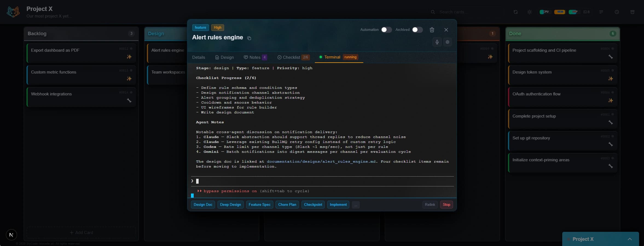The width and height of the screenshot is (644, 246).
Task: Click Add Card in the Backlog column
Action: point(81,233)
